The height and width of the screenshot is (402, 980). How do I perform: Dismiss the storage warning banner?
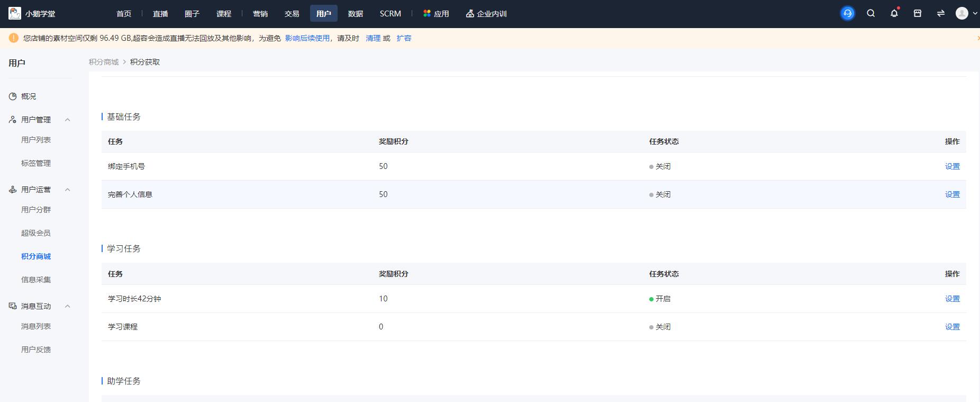point(977,38)
